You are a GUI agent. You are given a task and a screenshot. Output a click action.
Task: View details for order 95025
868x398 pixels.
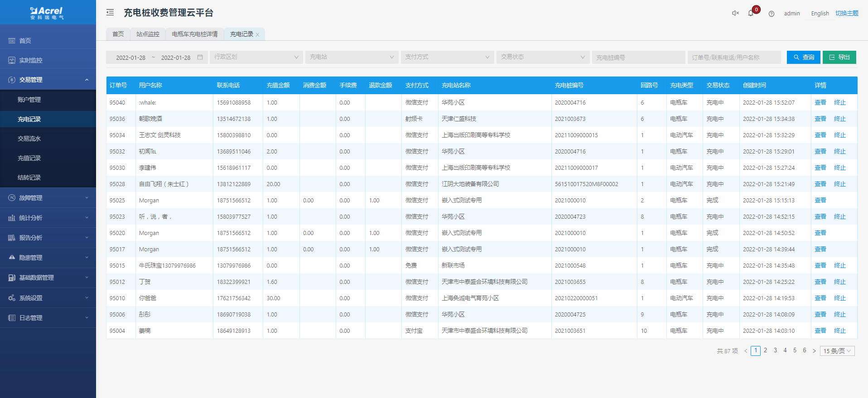(820, 201)
